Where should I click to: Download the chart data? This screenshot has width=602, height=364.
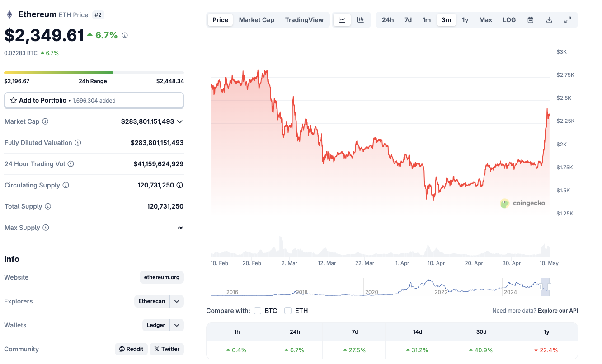tap(549, 20)
